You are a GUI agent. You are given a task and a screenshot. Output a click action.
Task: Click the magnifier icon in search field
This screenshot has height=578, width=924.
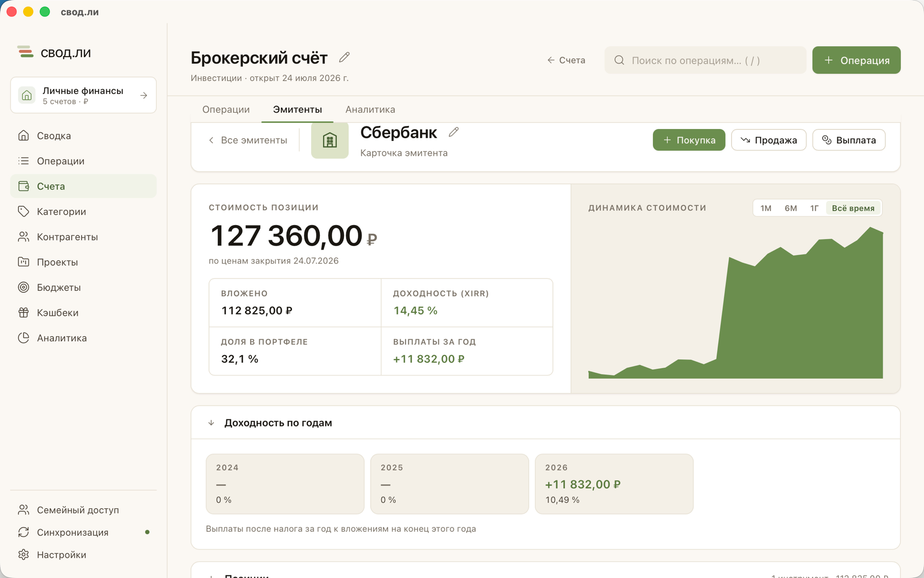tap(620, 60)
